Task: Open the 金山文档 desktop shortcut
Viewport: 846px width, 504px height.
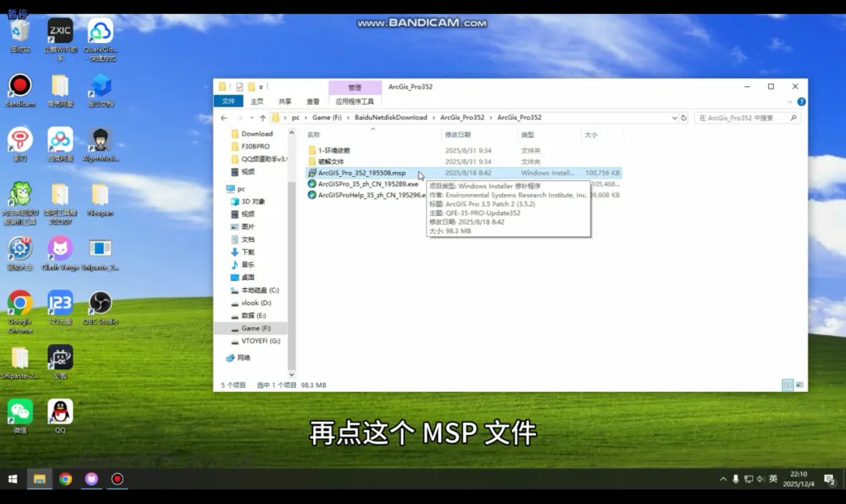Action: pyautogui.click(x=100, y=91)
